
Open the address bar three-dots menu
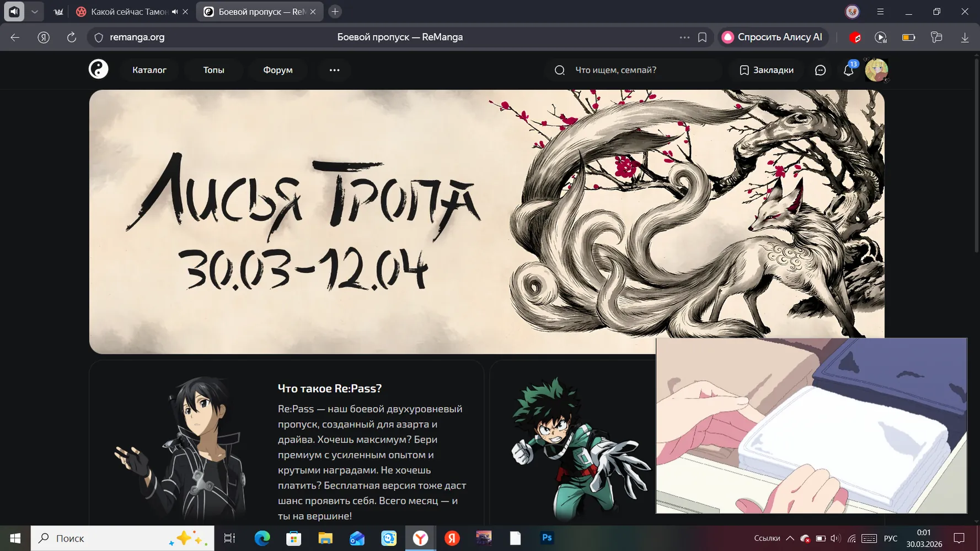[684, 37]
